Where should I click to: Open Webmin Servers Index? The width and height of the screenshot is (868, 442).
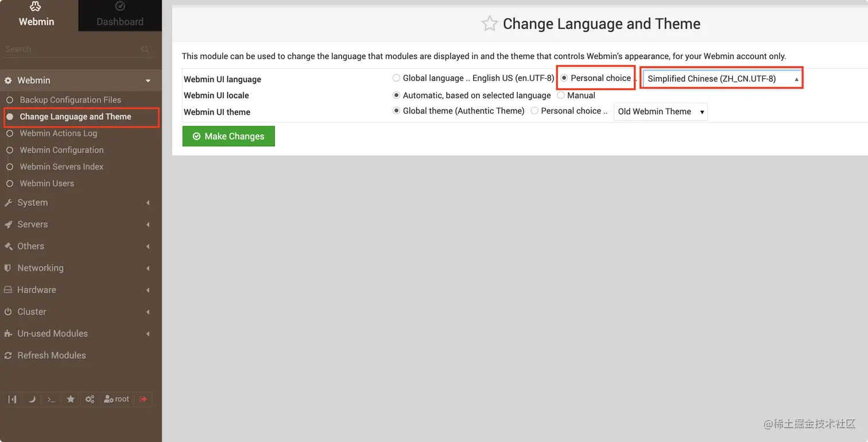click(x=61, y=166)
